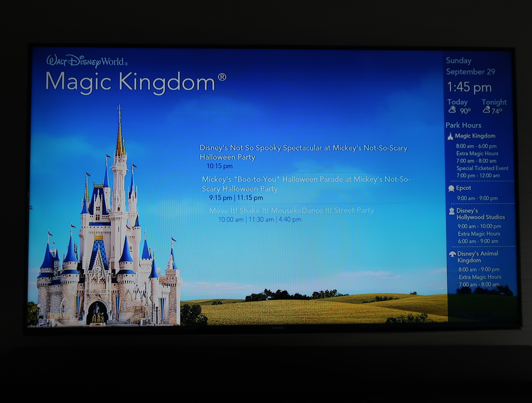The image size is (532, 403).
Task: Select the MousekeDance It Street Party listing
Action: click(291, 210)
